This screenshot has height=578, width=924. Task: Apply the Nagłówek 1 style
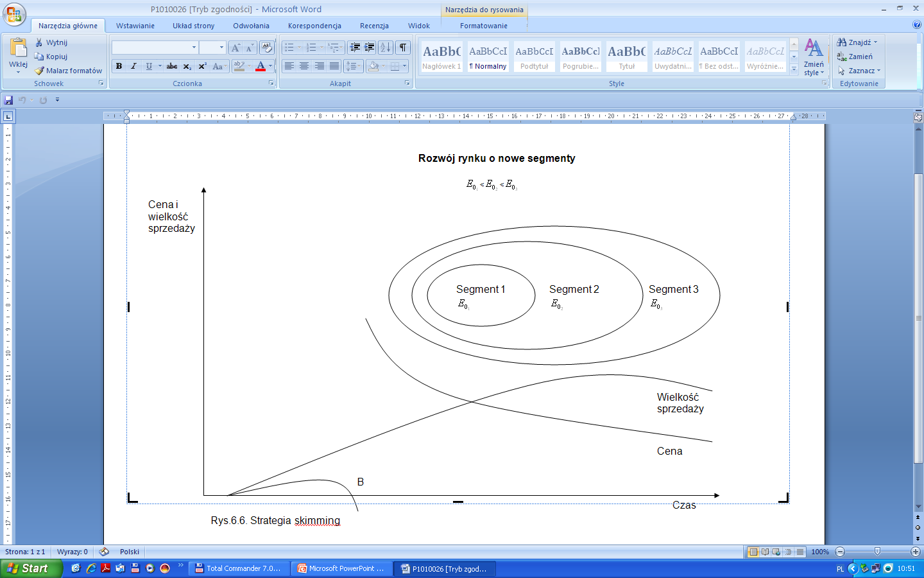pos(441,57)
